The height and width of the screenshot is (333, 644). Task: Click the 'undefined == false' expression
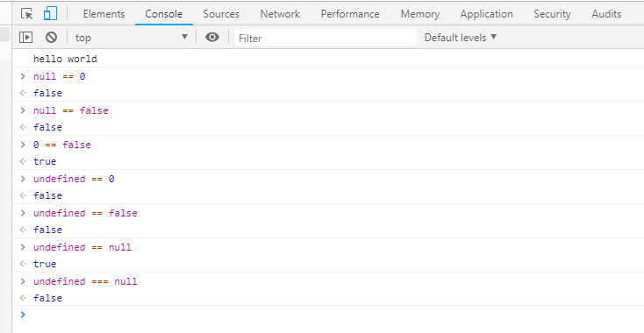pyautogui.click(x=85, y=213)
